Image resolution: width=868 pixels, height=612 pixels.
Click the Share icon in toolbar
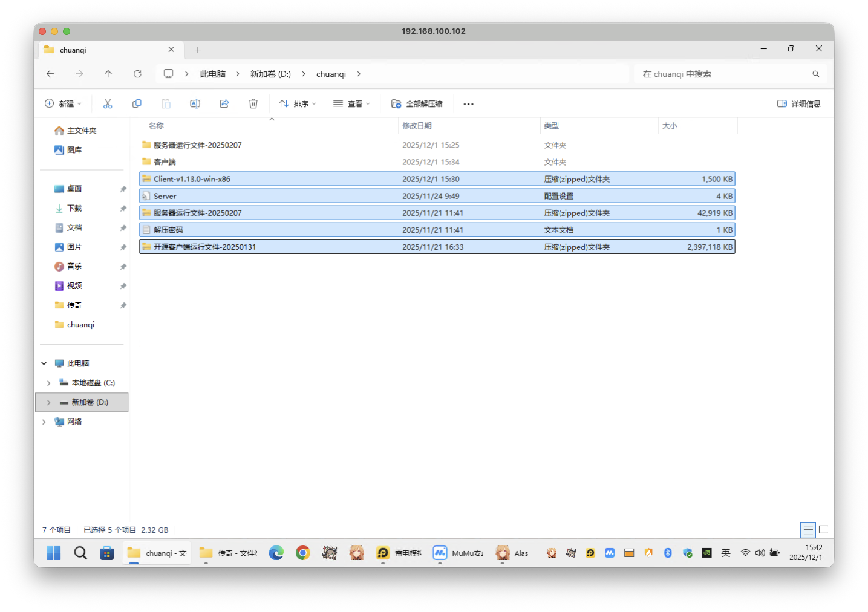coord(224,104)
